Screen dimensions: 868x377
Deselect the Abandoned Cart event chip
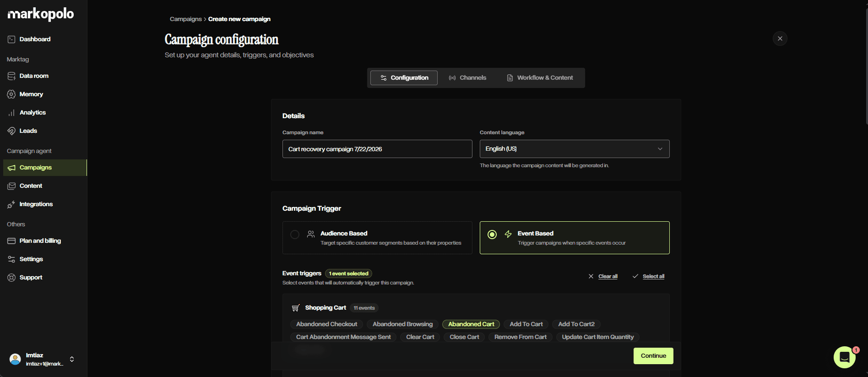pos(471,324)
